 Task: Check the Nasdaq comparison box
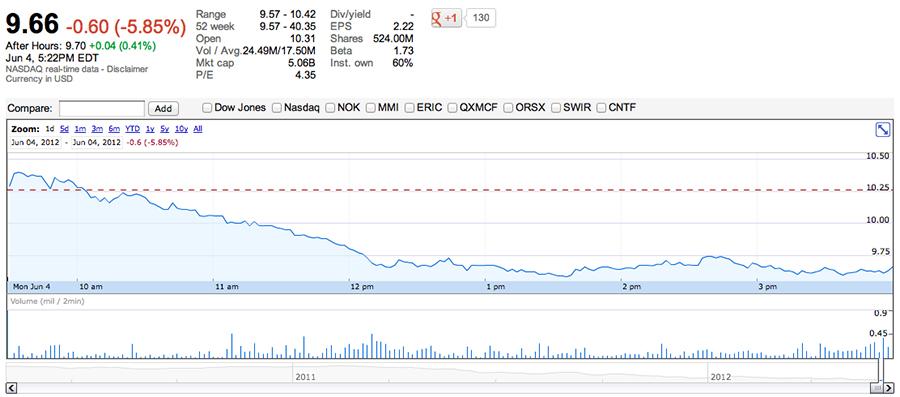coord(277,107)
